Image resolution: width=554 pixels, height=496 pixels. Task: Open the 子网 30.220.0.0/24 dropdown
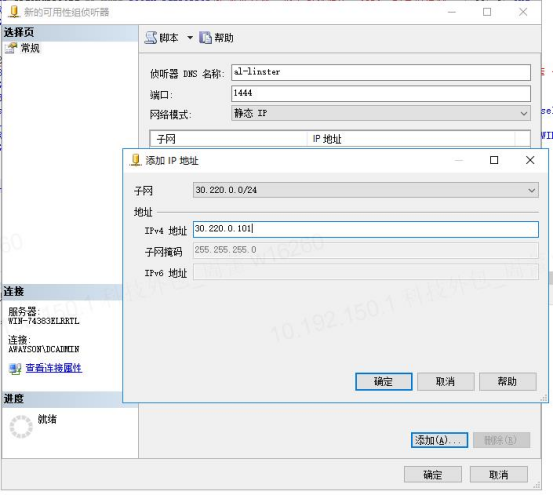coord(366,190)
